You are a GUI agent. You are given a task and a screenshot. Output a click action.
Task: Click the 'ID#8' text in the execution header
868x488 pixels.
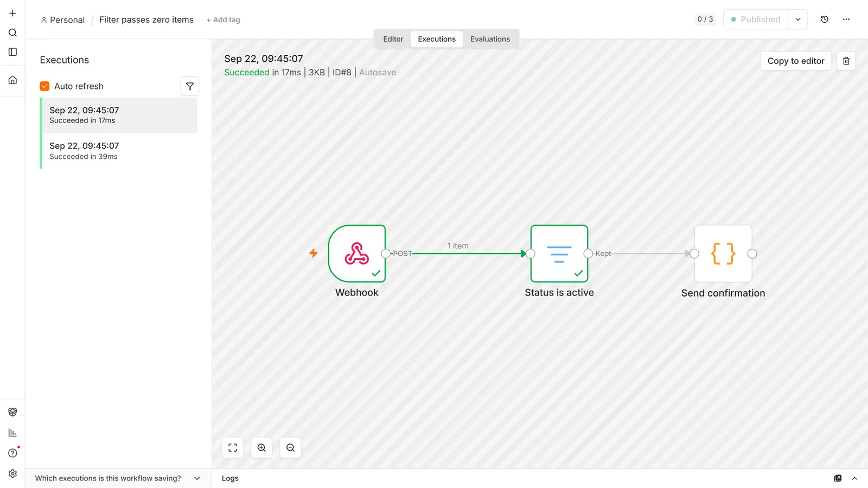pos(342,73)
